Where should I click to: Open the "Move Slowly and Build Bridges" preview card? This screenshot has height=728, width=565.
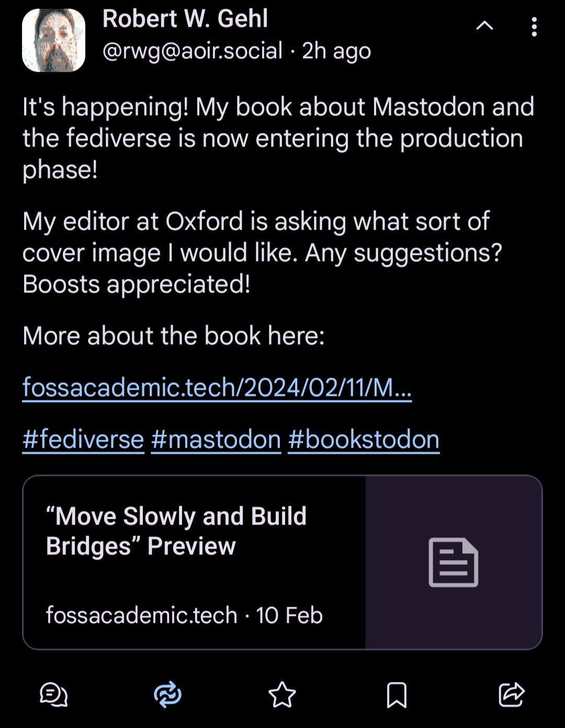(176, 531)
